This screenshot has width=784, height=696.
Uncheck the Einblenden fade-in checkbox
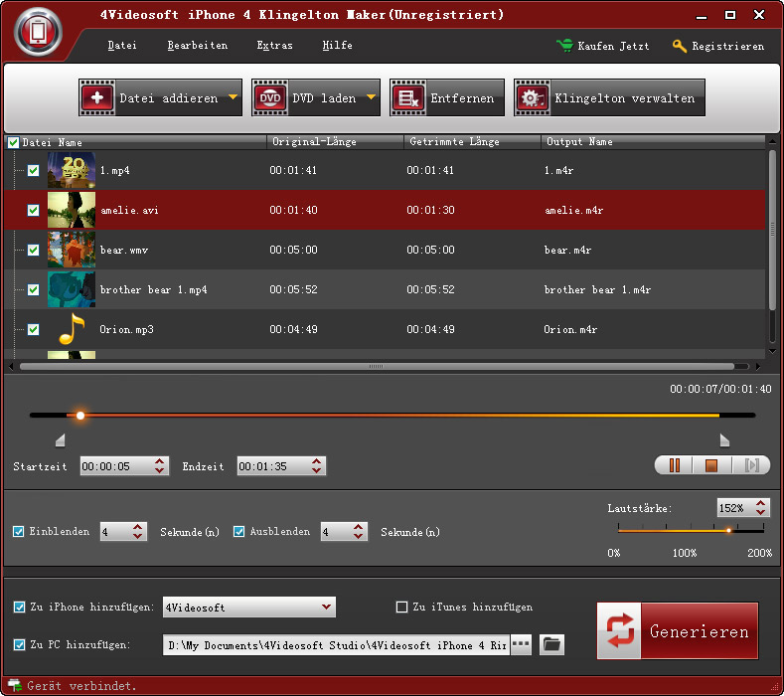point(19,532)
